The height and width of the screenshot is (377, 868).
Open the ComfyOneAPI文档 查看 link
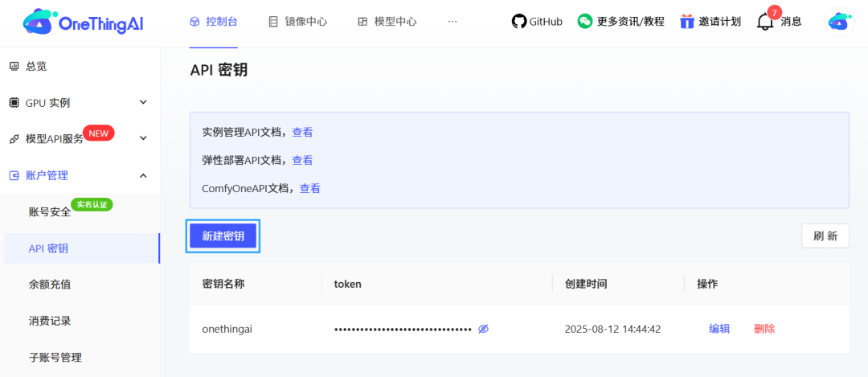click(309, 188)
